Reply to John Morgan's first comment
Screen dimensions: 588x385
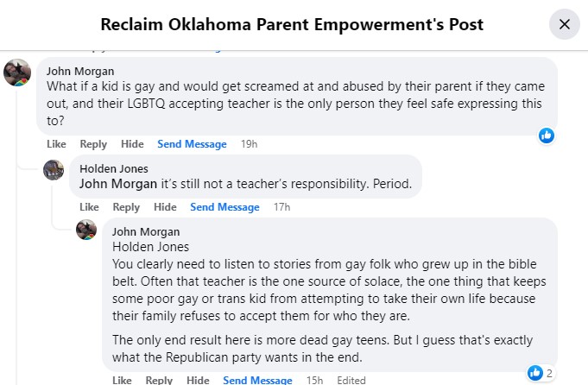pyautogui.click(x=93, y=144)
